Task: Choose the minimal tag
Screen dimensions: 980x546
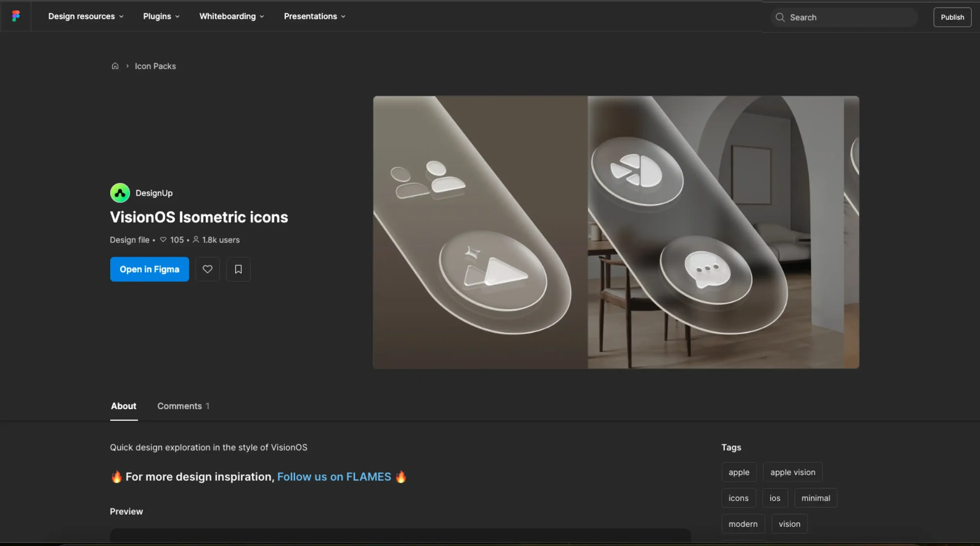Action: [815, 498]
